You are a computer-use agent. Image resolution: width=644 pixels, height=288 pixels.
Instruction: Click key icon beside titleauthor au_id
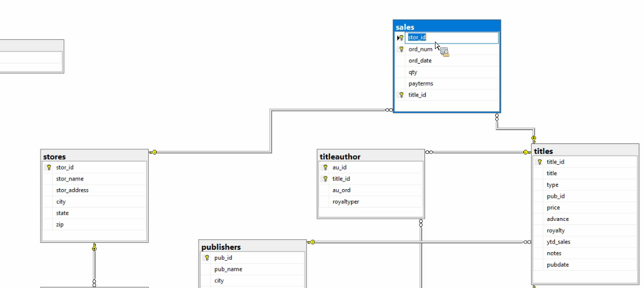coord(325,167)
